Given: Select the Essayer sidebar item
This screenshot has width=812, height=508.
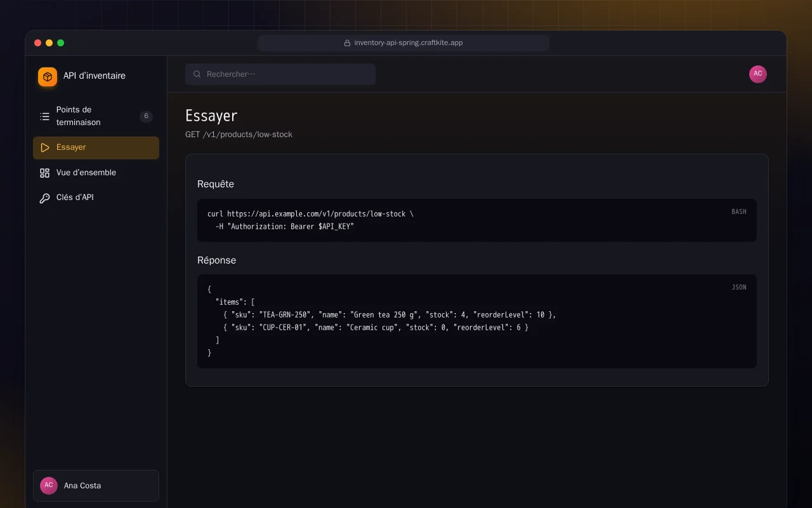Looking at the screenshot, I should point(96,147).
